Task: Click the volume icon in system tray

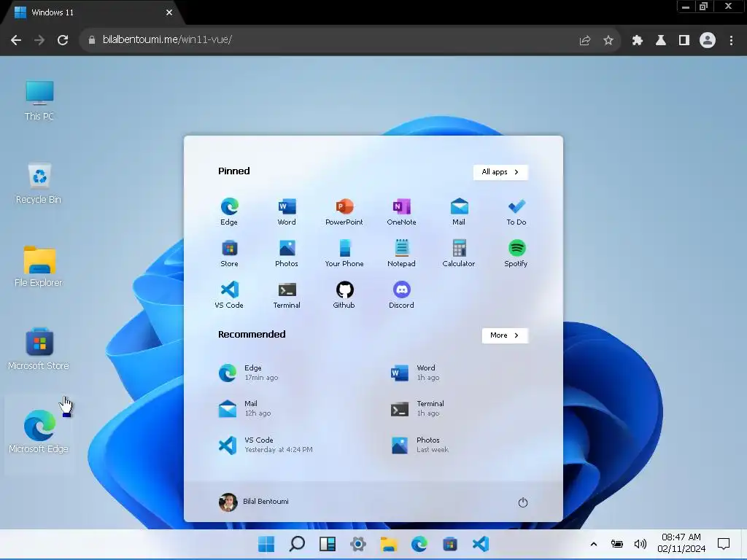Action: tap(640, 544)
